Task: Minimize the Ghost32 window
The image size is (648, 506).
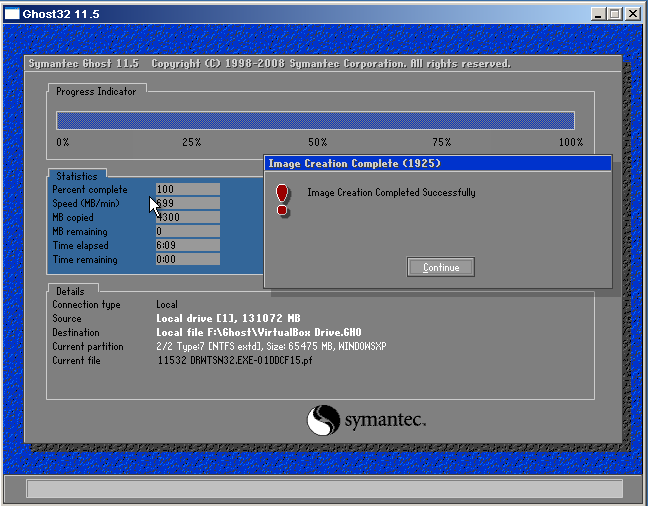Action: point(598,14)
